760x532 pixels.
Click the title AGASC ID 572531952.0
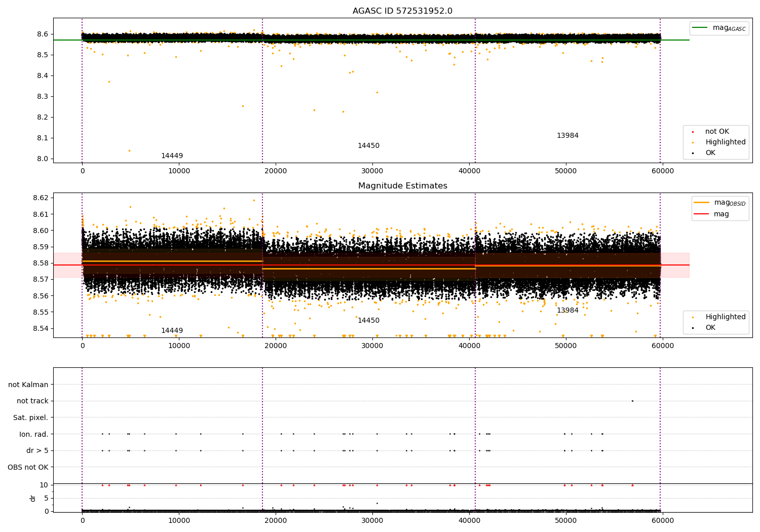click(x=402, y=11)
